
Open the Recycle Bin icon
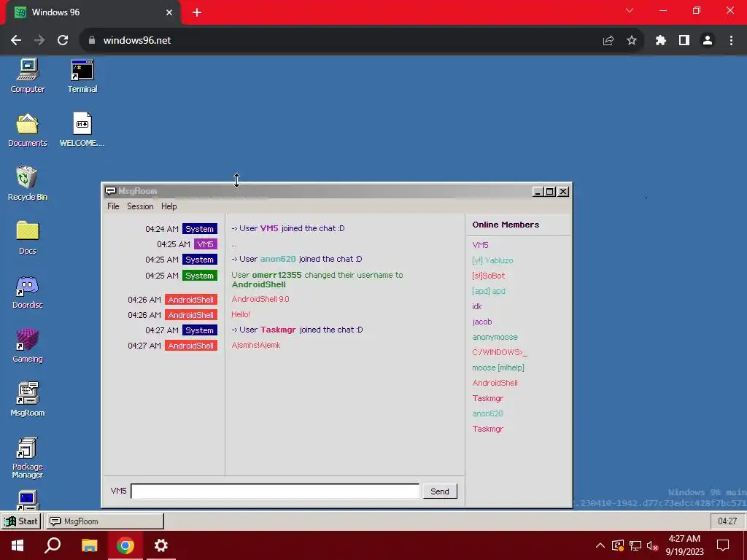[27, 183]
